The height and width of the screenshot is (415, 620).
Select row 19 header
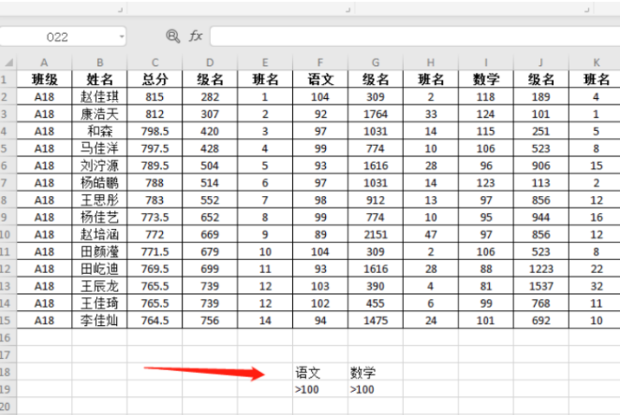8,389
